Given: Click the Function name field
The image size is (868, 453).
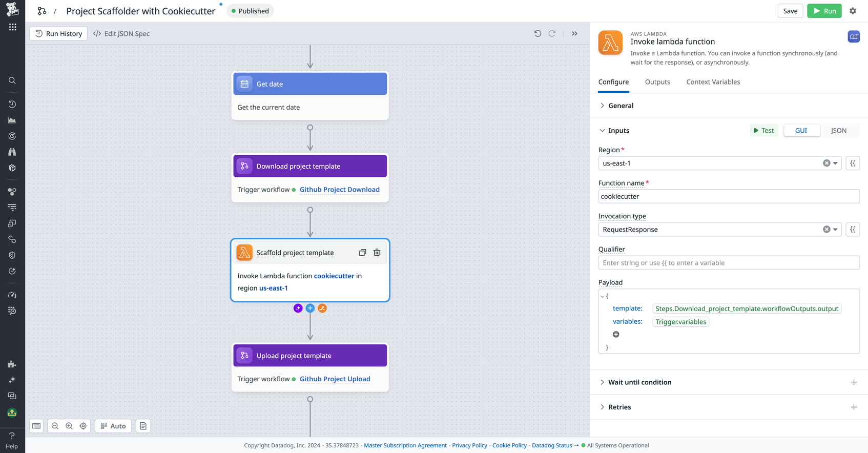Looking at the screenshot, I should coord(729,196).
